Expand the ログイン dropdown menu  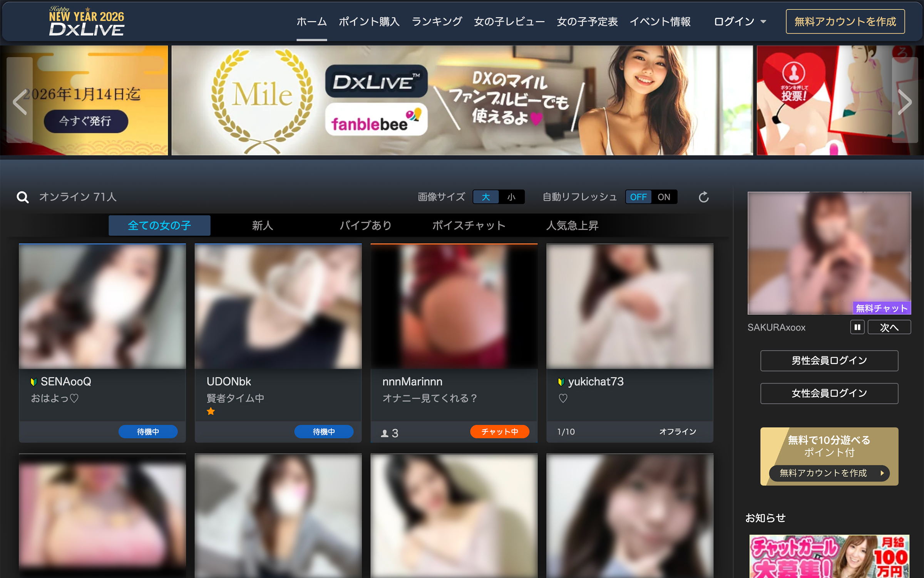coord(740,22)
